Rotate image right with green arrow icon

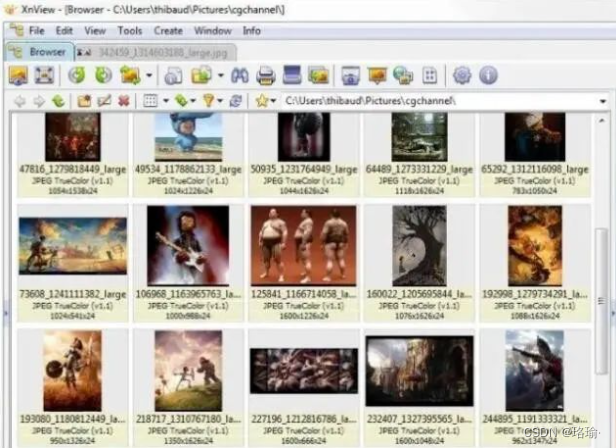pyautogui.click(x=103, y=75)
